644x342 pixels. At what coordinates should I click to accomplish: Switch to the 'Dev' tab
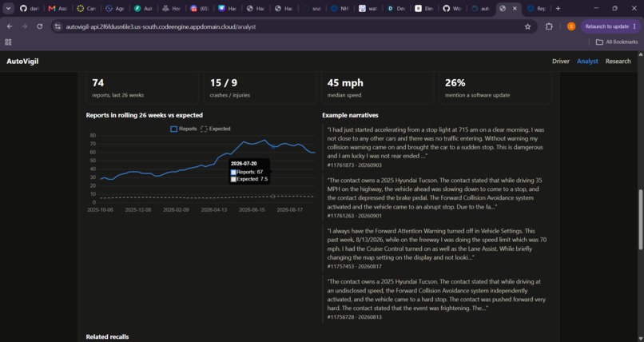tap(396, 8)
